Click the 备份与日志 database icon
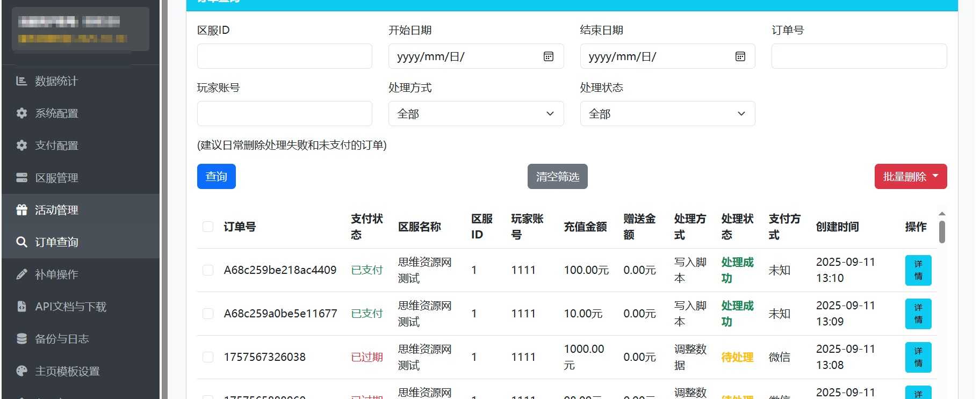The image size is (980, 399). [x=21, y=339]
